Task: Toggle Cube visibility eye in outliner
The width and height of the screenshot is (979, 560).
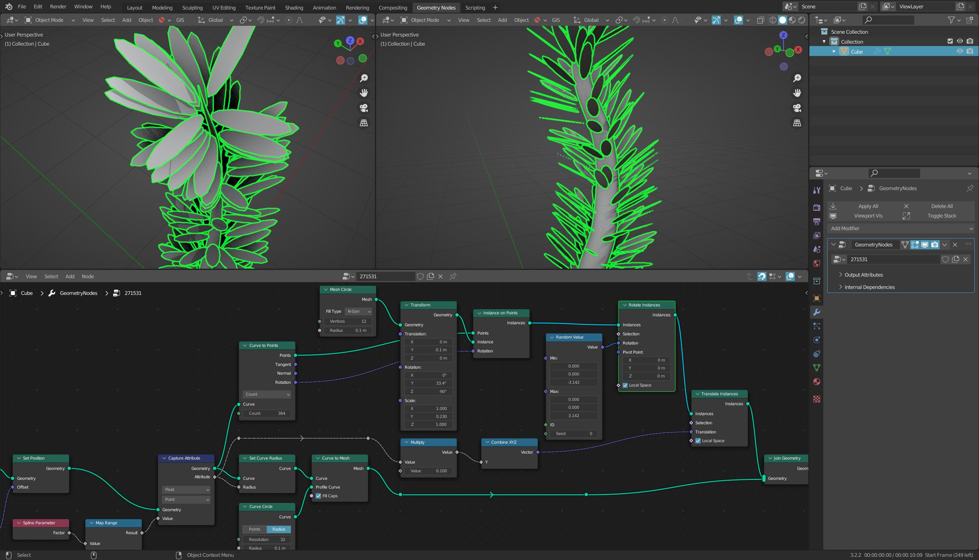Action: [960, 51]
